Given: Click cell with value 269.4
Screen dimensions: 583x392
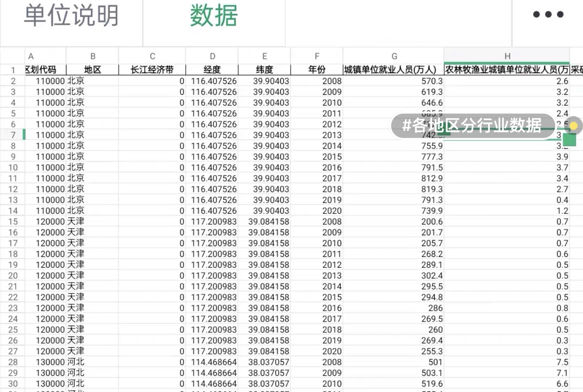Looking at the screenshot, I should click(394, 341).
